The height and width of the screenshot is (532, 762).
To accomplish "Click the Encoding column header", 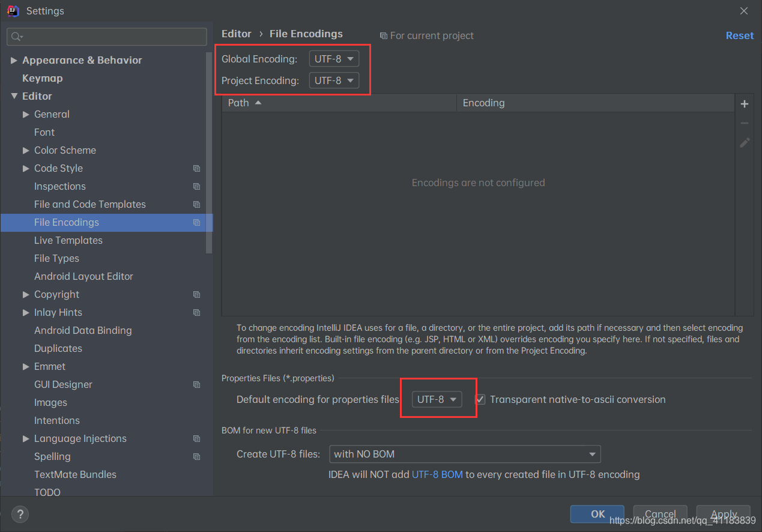I will (x=596, y=103).
